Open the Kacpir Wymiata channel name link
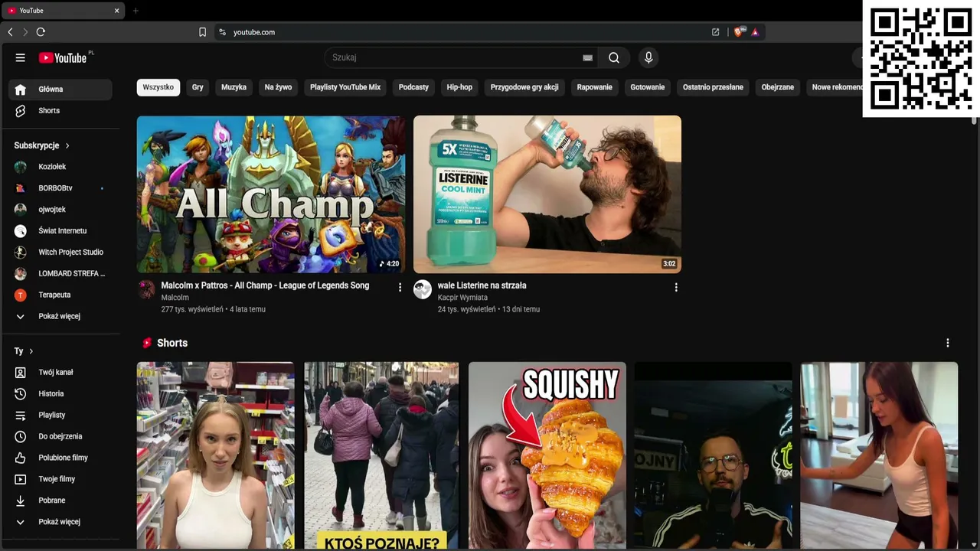Viewport: 980px width, 551px height. click(462, 298)
